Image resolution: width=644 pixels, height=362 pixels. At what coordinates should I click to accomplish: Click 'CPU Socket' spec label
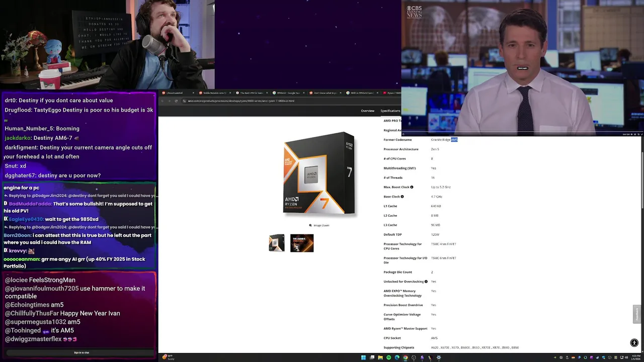click(x=392, y=338)
